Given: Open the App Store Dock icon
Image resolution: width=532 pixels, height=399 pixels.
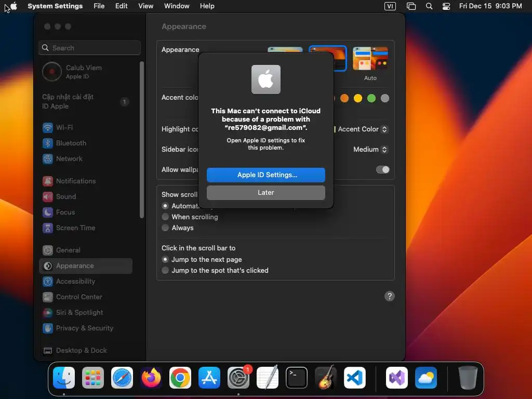Looking at the screenshot, I should 209,378.
